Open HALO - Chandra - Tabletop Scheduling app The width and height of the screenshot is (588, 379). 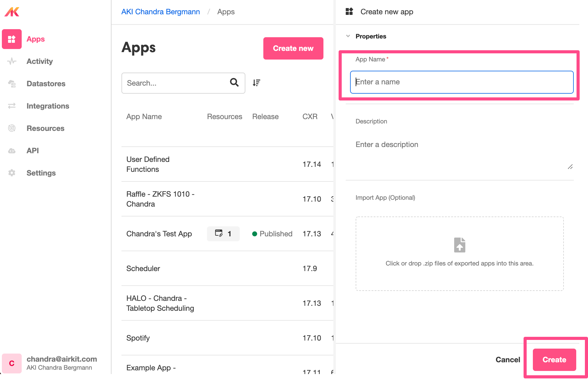point(227,303)
